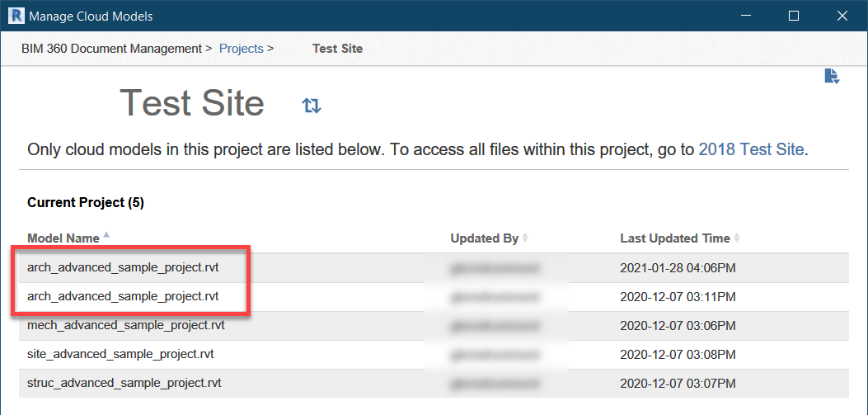
Task: Click the 2020-12-07 03:08PM timestamp
Action: pos(678,354)
